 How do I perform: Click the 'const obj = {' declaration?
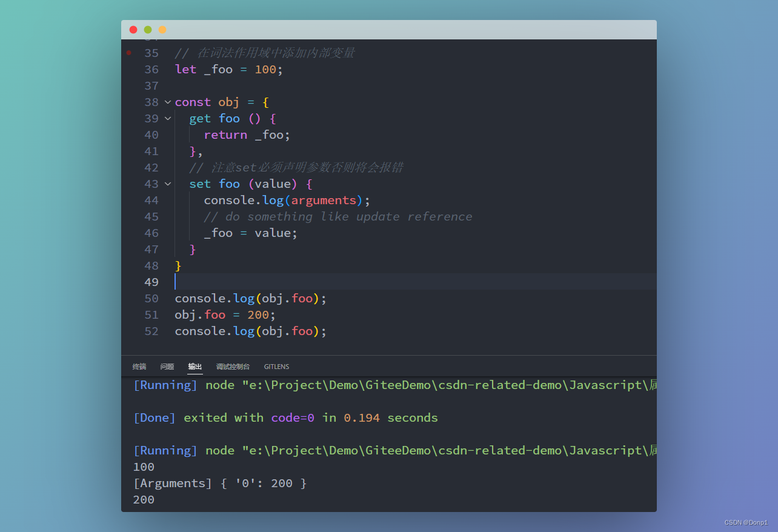222,102
